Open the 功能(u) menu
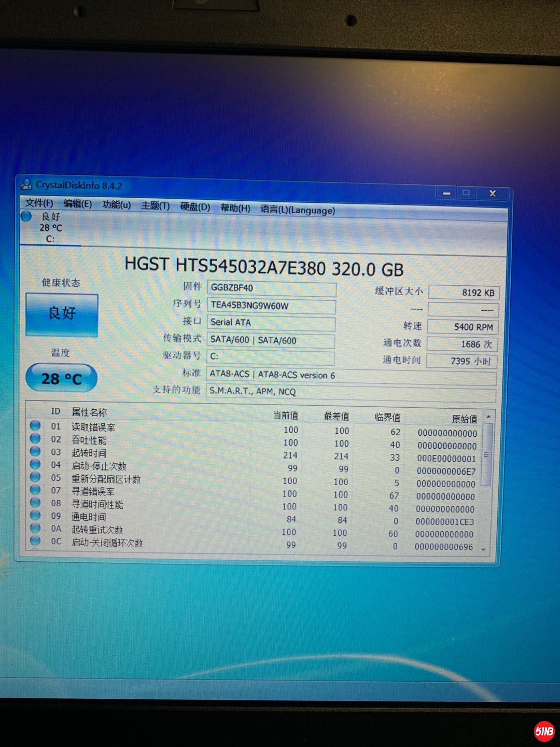Screen dimensions: 560x747 tap(116, 204)
